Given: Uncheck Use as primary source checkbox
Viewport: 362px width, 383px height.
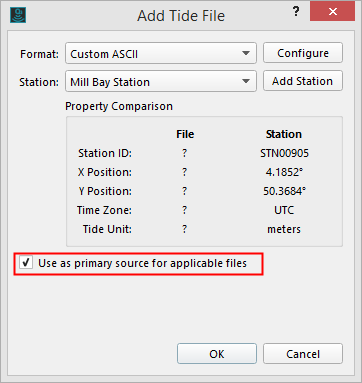Looking at the screenshot, I should (26, 263).
